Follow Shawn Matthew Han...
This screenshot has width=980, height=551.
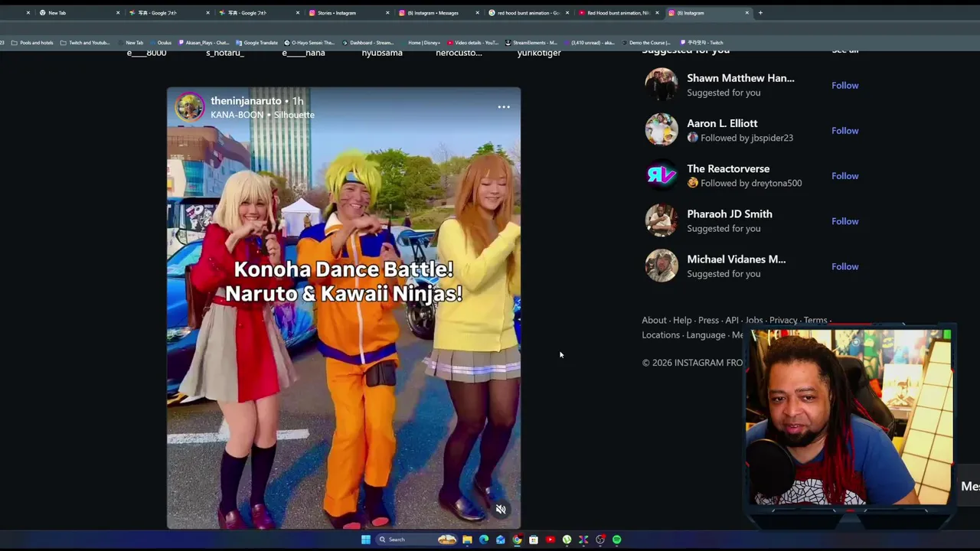pos(845,85)
